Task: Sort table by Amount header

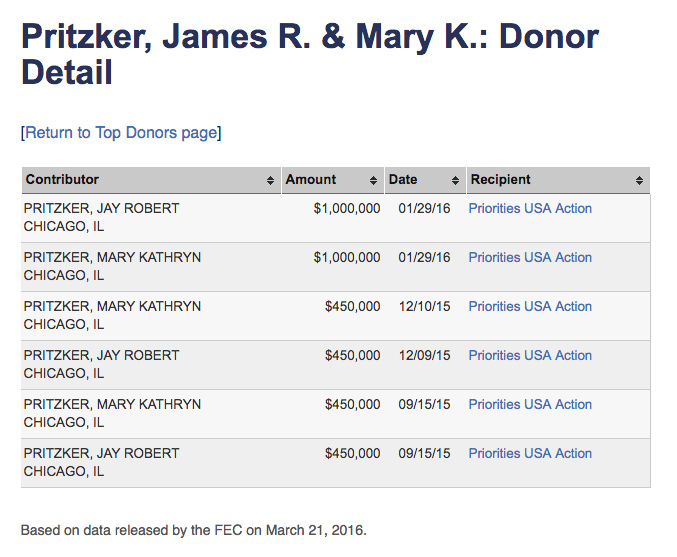Action: pyautogui.click(x=311, y=180)
